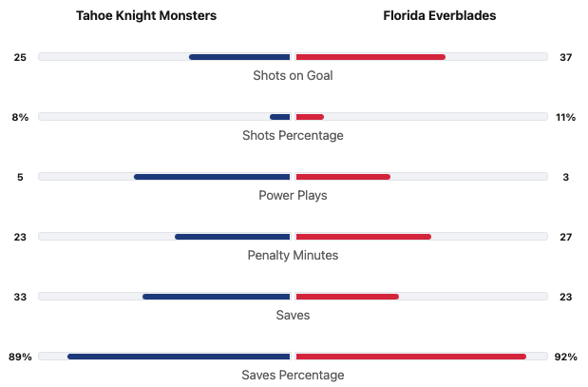Click the Shots Percentage label

[x=293, y=135]
